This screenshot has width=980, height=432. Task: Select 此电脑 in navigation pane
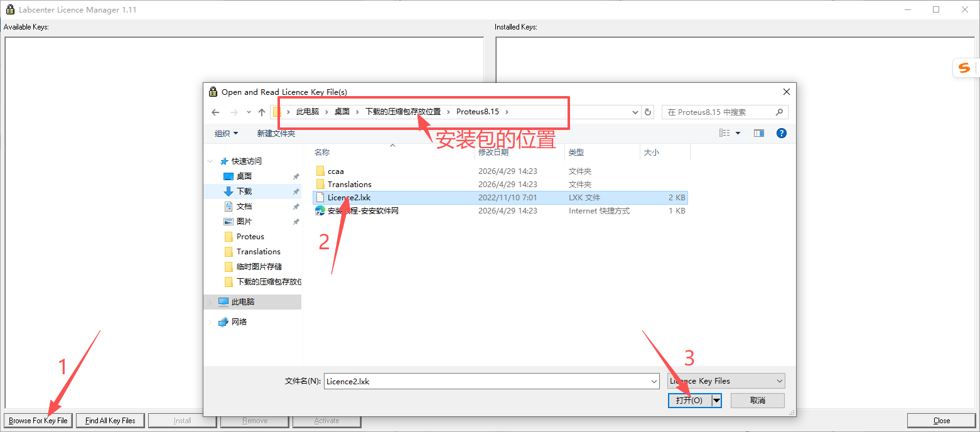(242, 302)
